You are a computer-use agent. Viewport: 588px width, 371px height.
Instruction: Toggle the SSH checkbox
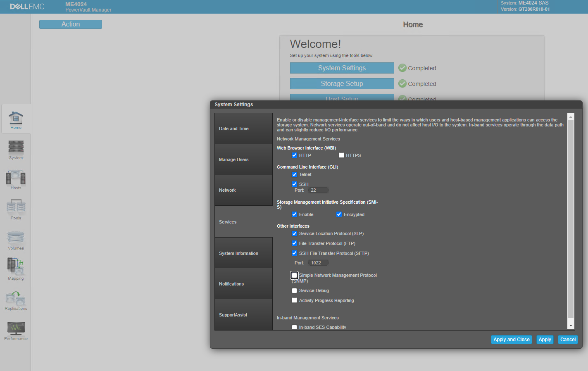pos(295,184)
